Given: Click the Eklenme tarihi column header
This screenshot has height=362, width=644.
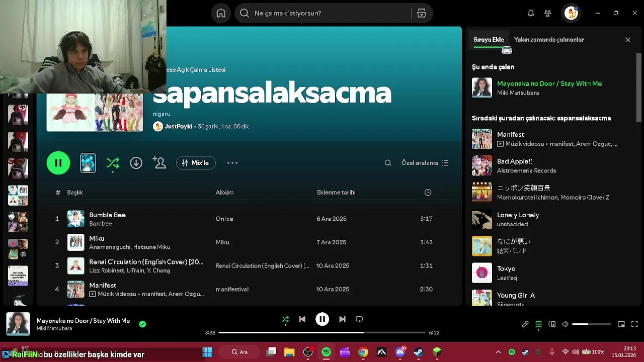Looking at the screenshot, I should 336,193.
